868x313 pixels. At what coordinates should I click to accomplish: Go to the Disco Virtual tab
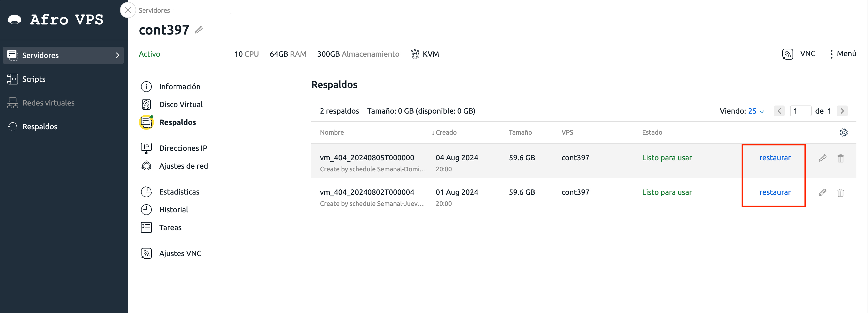[181, 105]
